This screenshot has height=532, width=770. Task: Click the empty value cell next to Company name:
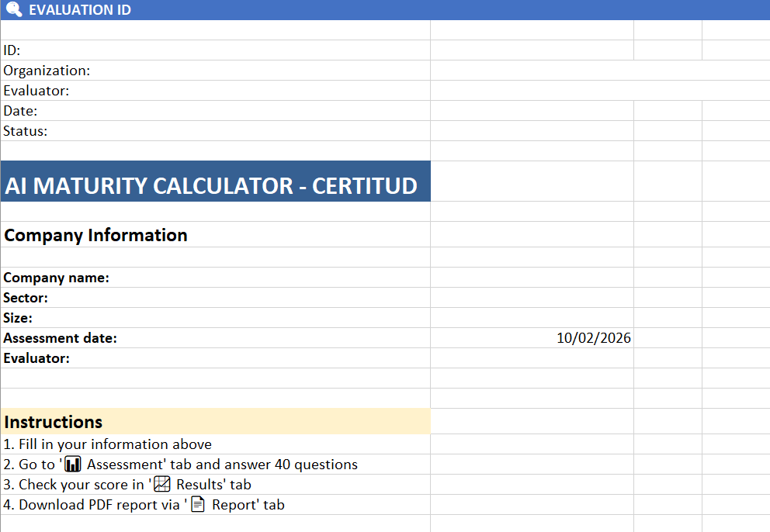(532, 278)
